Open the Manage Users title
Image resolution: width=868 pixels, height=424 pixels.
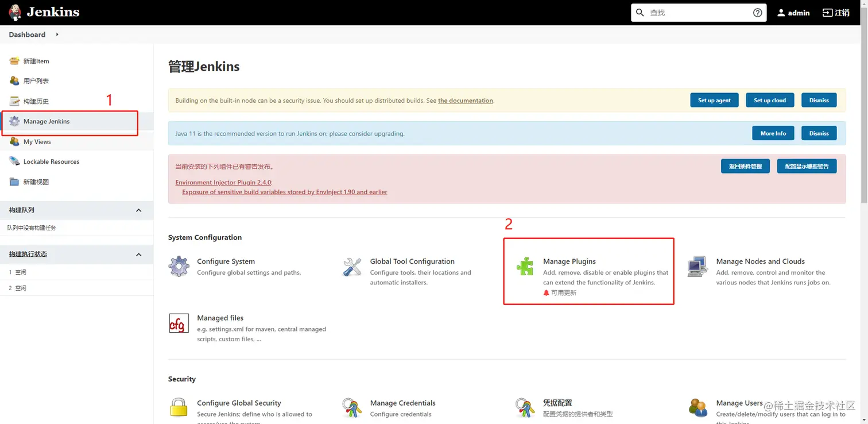[x=739, y=403]
